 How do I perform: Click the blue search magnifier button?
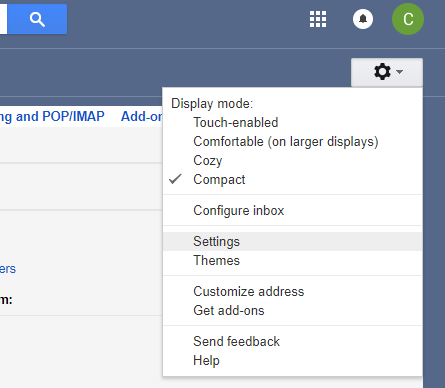[37, 19]
